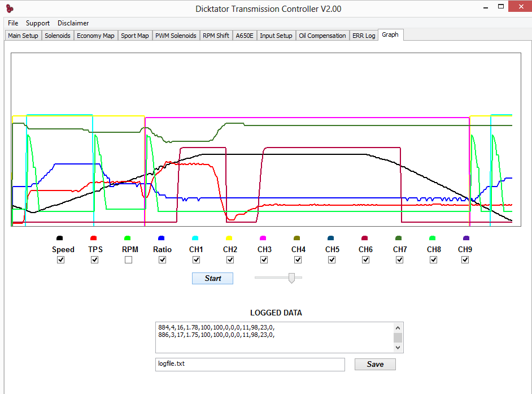
Task: Toggle the CH8 checkbox
Action: 433,260
